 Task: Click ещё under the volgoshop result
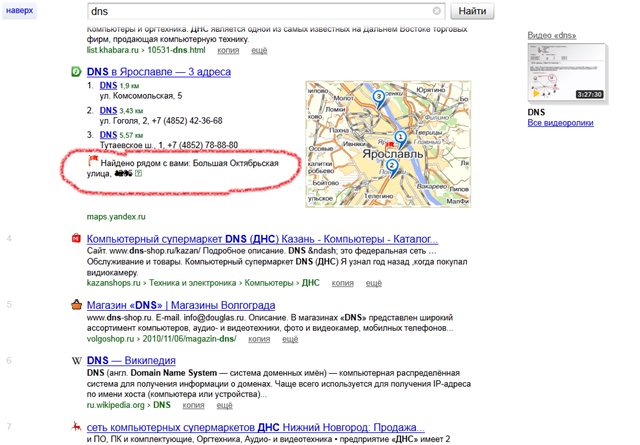click(x=290, y=339)
